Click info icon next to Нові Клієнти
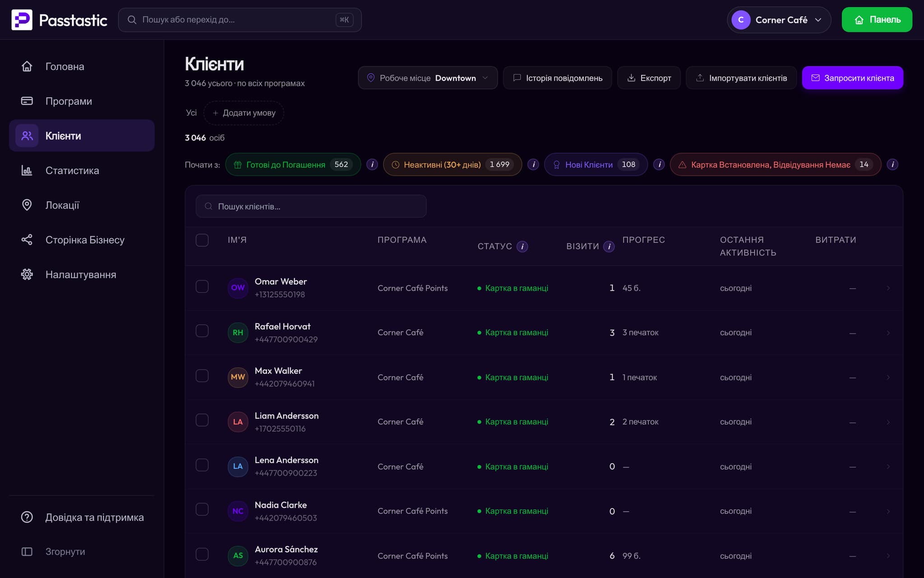 coord(659,164)
